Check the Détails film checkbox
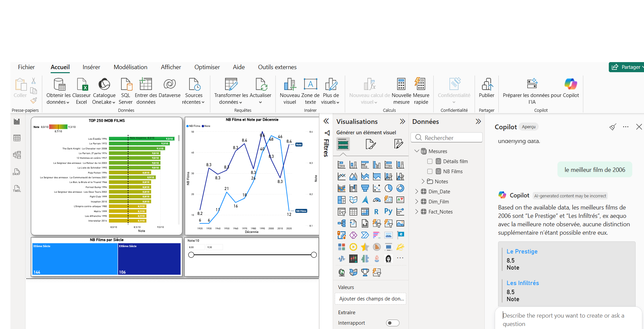644x329 pixels. (430, 161)
